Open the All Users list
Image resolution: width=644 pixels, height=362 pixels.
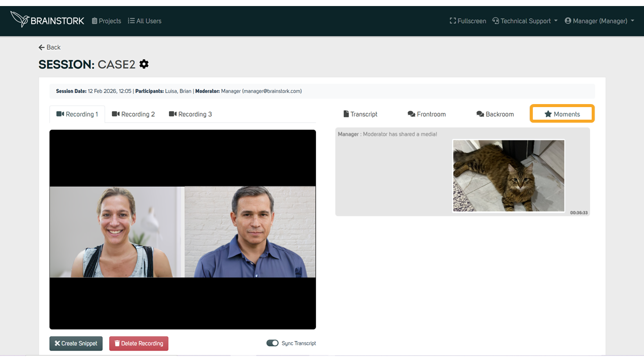(144, 21)
